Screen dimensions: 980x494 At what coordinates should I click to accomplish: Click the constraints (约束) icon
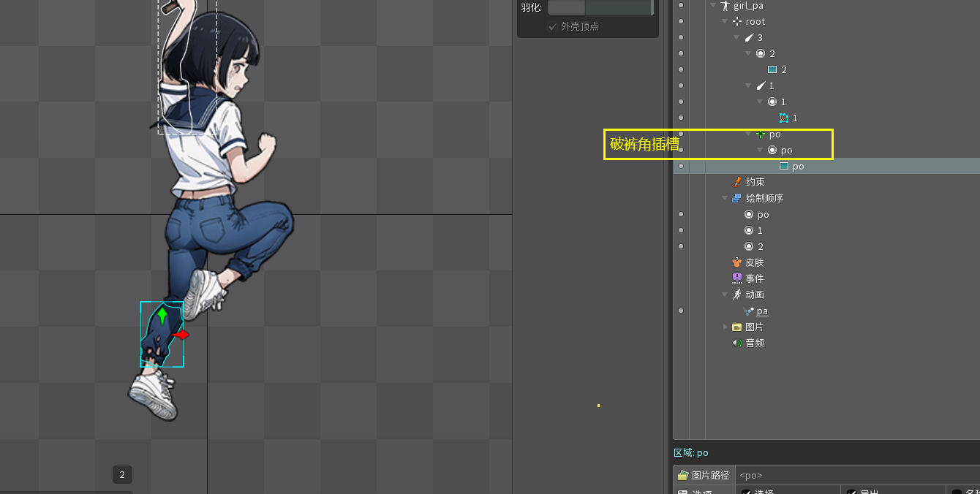736,182
